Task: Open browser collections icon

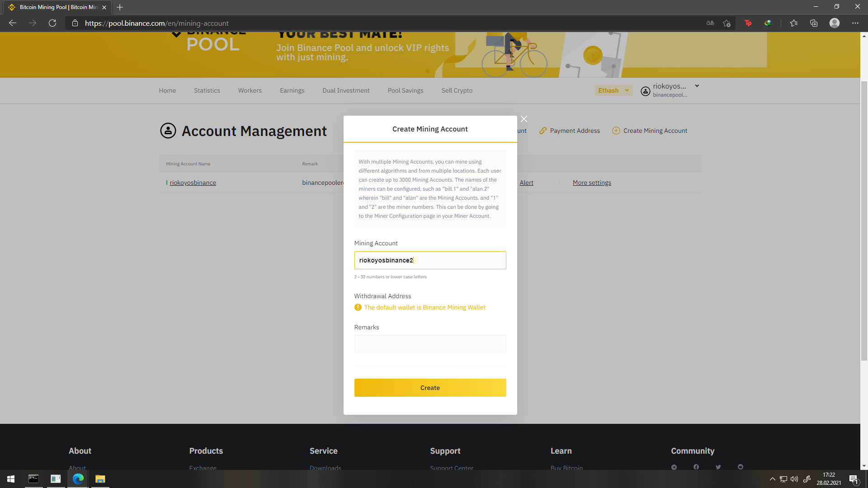Action: (x=814, y=23)
